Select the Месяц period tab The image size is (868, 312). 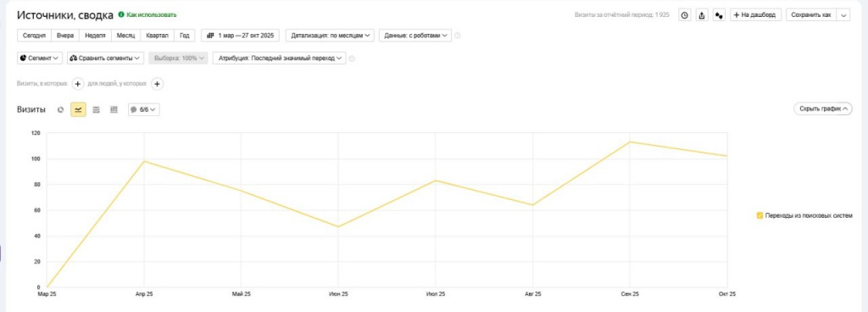(x=125, y=36)
